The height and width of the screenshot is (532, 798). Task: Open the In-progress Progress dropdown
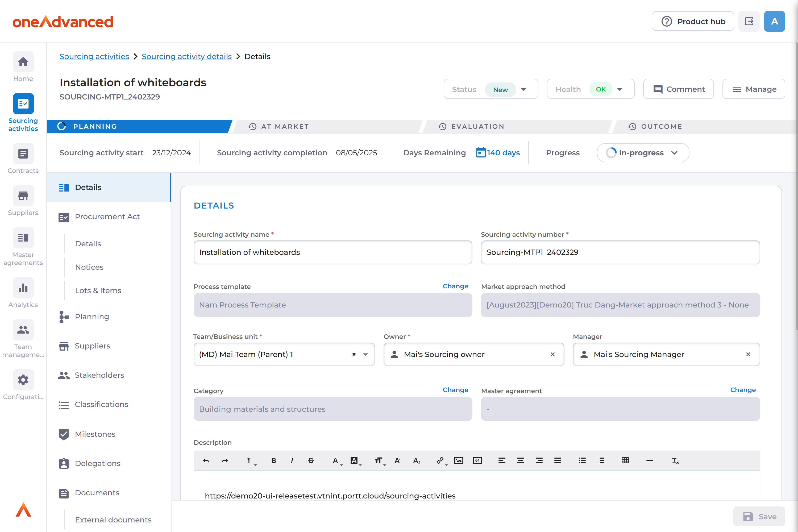click(x=643, y=153)
